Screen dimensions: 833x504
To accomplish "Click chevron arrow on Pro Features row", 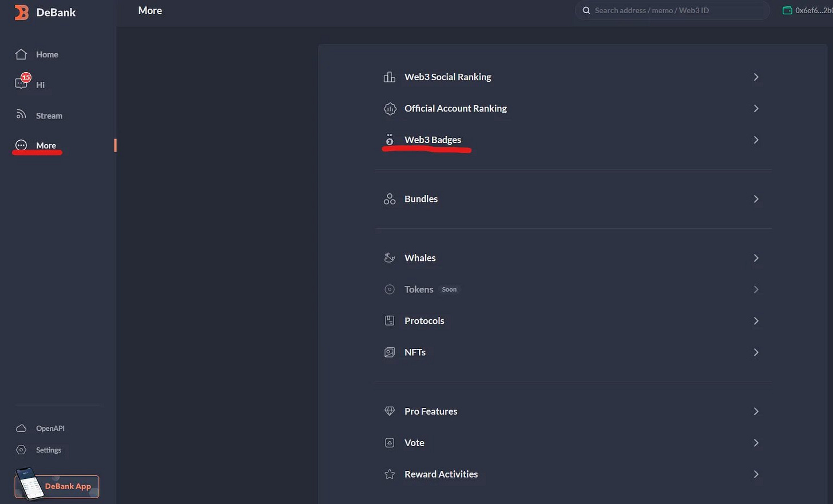I will coord(756,411).
